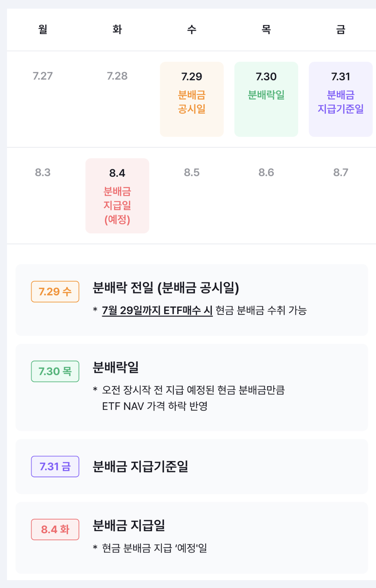Click the 분배락 전일 (분배금 공시일) heading
Image resolution: width=376 pixels, height=588 pixels.
point(166,288)
